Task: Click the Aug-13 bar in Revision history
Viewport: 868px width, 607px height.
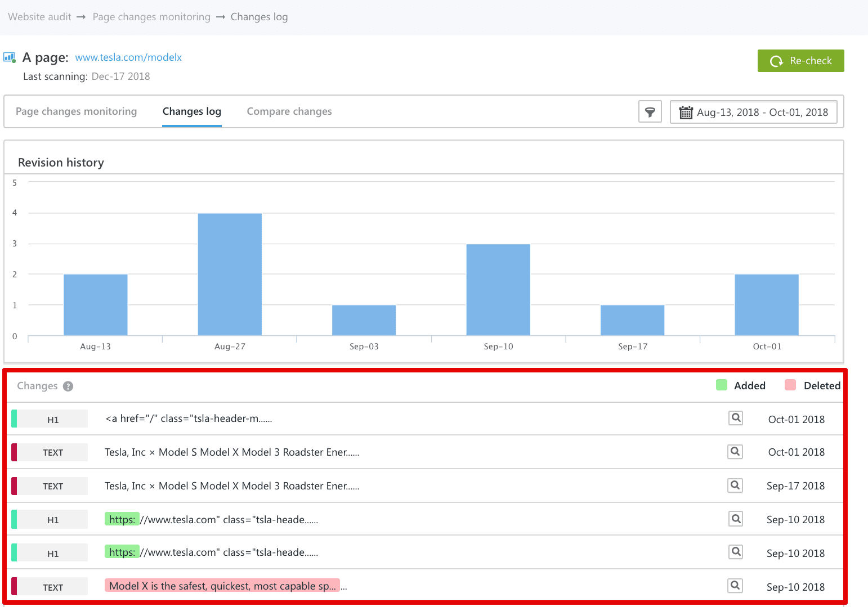Action: [96, 305]
